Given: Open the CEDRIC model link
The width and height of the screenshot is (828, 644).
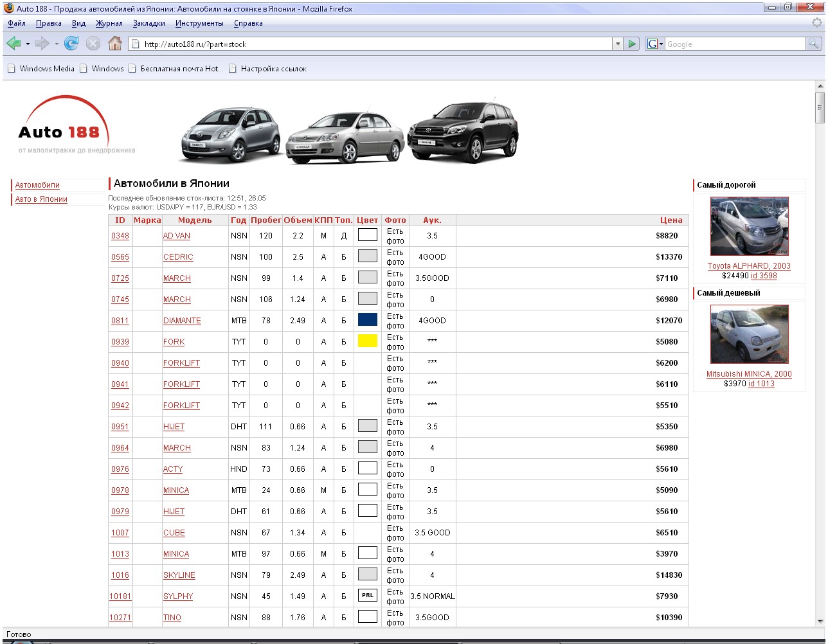Looking at the screenshot, I should [178, 257].
